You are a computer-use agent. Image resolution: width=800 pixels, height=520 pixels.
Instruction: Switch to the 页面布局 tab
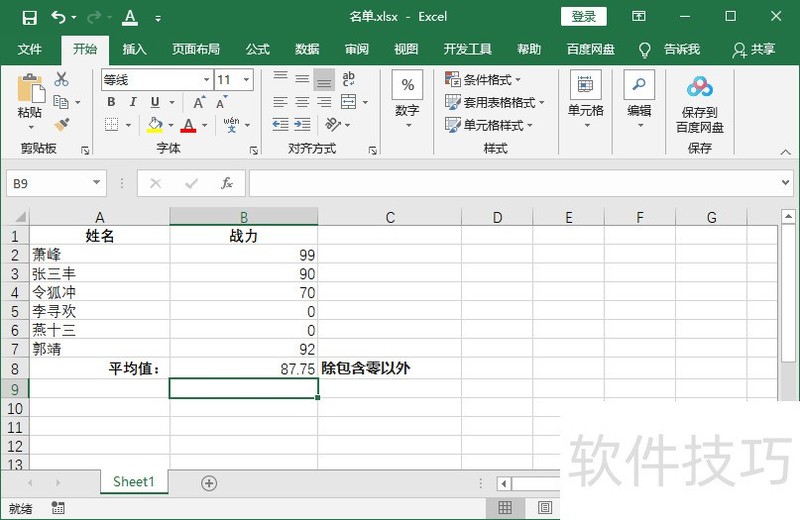coord(196,49)
